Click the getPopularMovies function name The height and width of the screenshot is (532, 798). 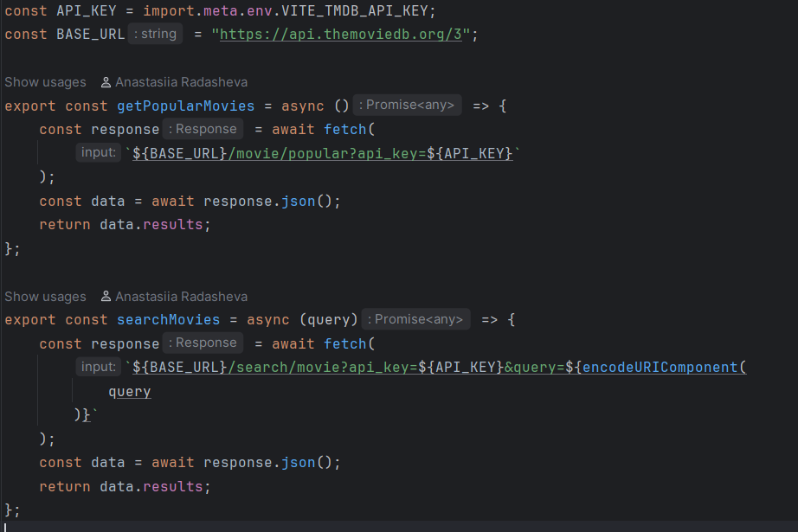coord(185,106)
